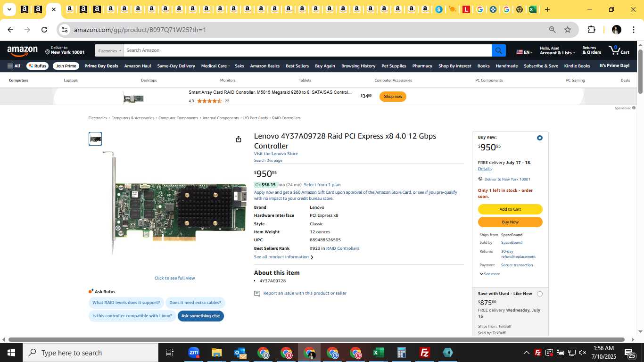
Task: Open site information icon in address bar
Action: (x=65, y=30)
